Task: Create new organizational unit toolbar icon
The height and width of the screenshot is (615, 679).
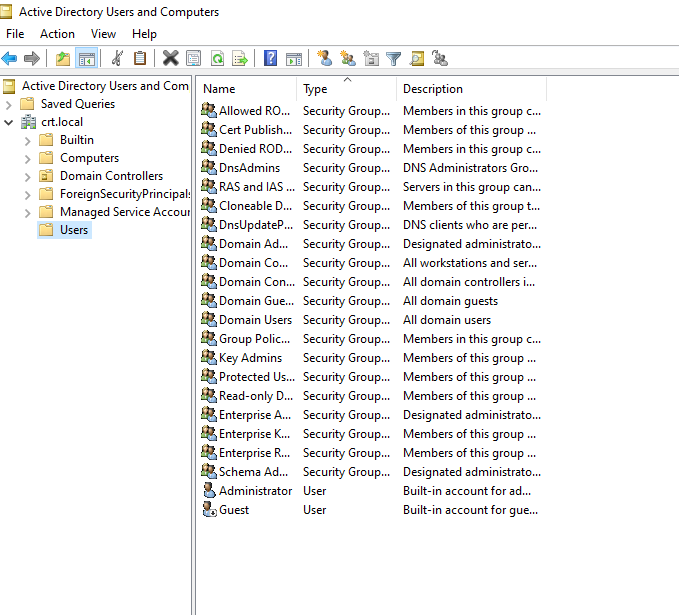Action: pyautogui.click(x=371, y=58)
